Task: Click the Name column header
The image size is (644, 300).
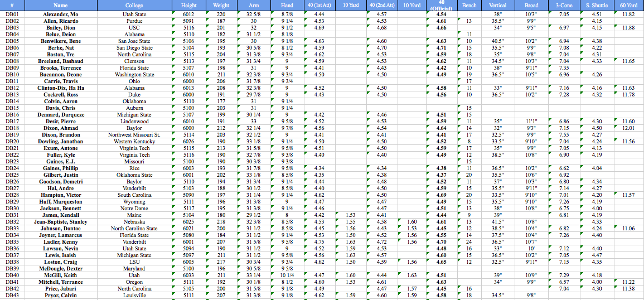Action: 61,5
